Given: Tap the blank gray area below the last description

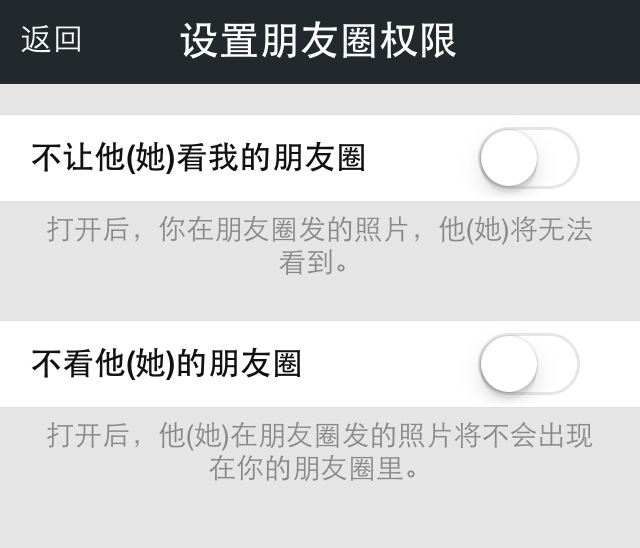Looking at the screenshot, I should pyautogui.click(x=320, y=518).
